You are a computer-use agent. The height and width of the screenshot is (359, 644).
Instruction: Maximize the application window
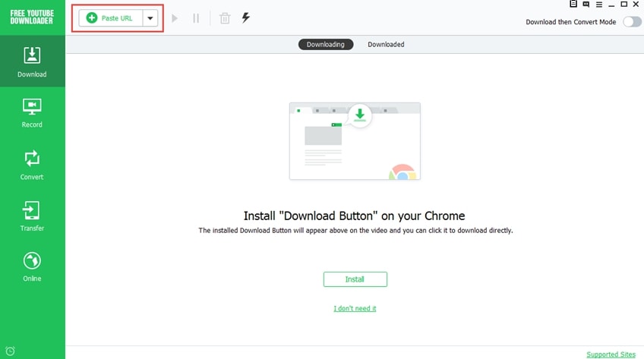[x=624, y=4]
